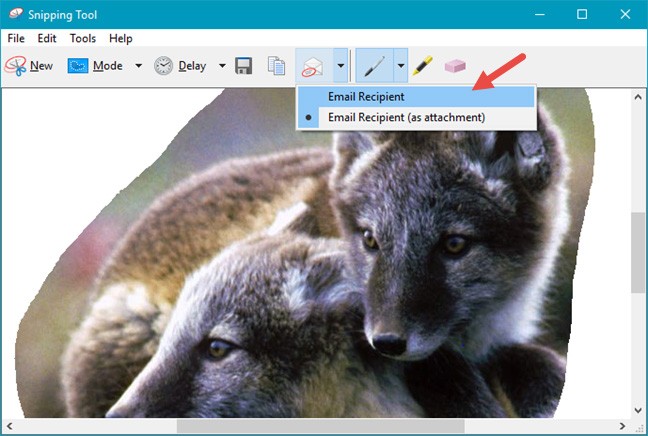Open the File menu
The width and height of the screenshot is (648, 436).
coord(16,38)
